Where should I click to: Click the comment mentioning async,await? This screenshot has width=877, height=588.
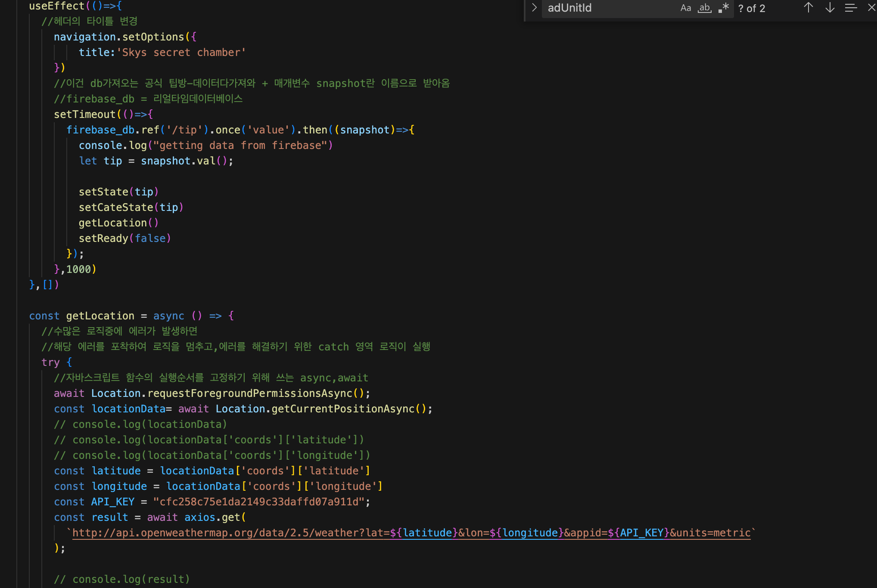pyautogui.click(x=211, y=378)
